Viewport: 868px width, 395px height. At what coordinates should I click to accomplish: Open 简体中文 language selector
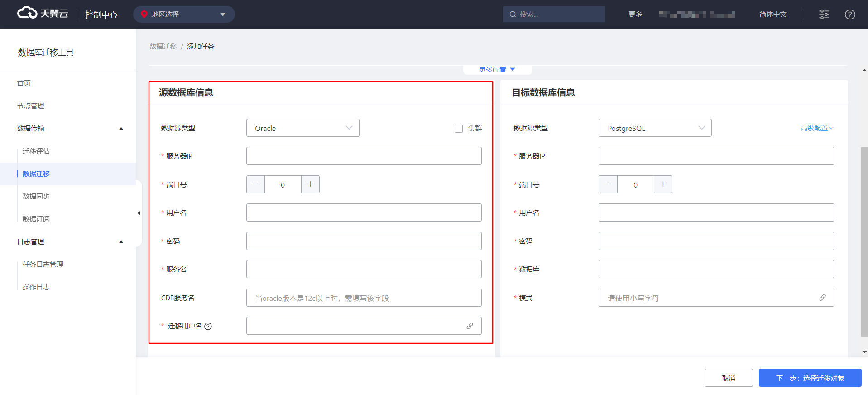(773, 14)
